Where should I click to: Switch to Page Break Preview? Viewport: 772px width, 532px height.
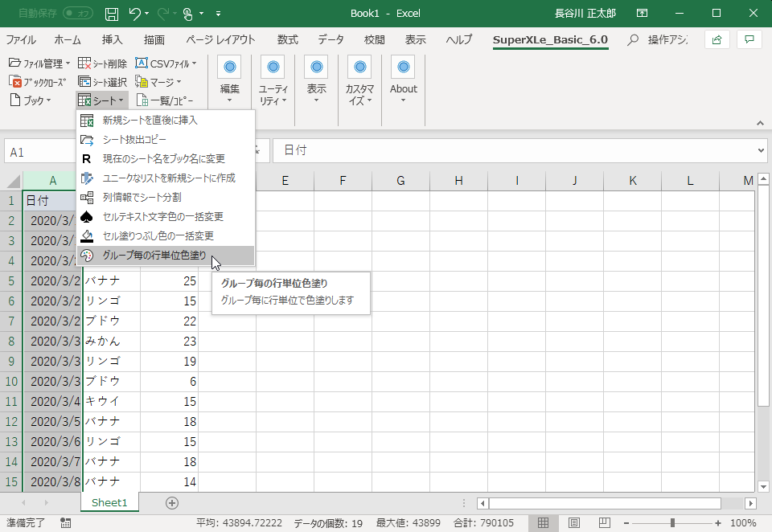(604, 522)
